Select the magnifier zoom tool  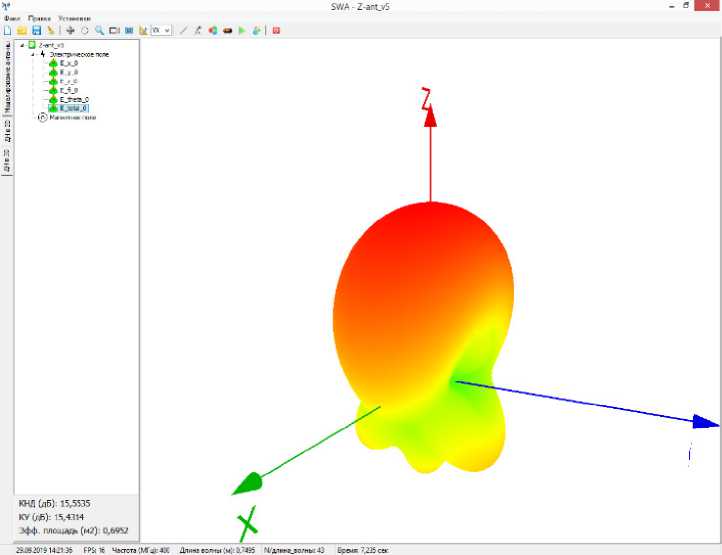point(99,31)
